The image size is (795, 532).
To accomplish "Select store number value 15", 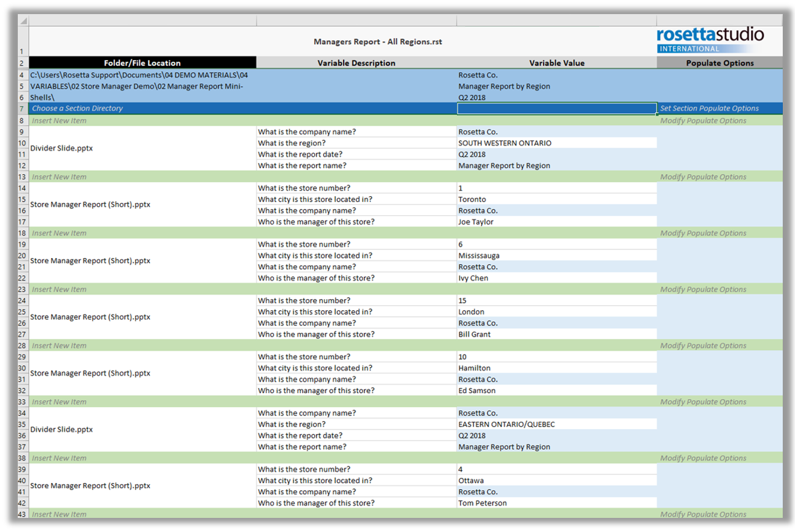I will [x=556, y=300].
